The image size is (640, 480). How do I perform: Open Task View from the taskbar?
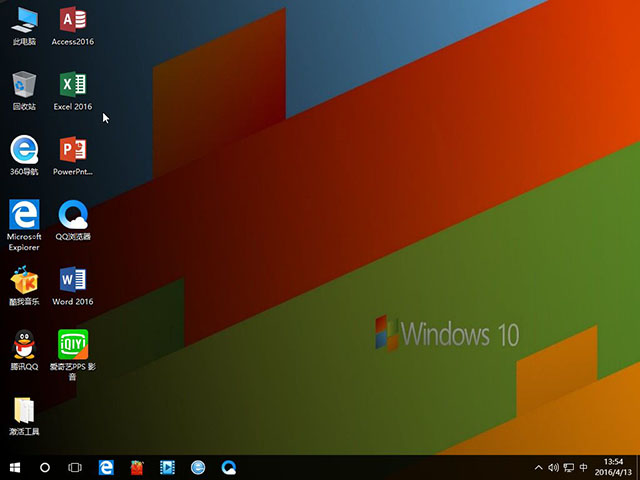75,467
